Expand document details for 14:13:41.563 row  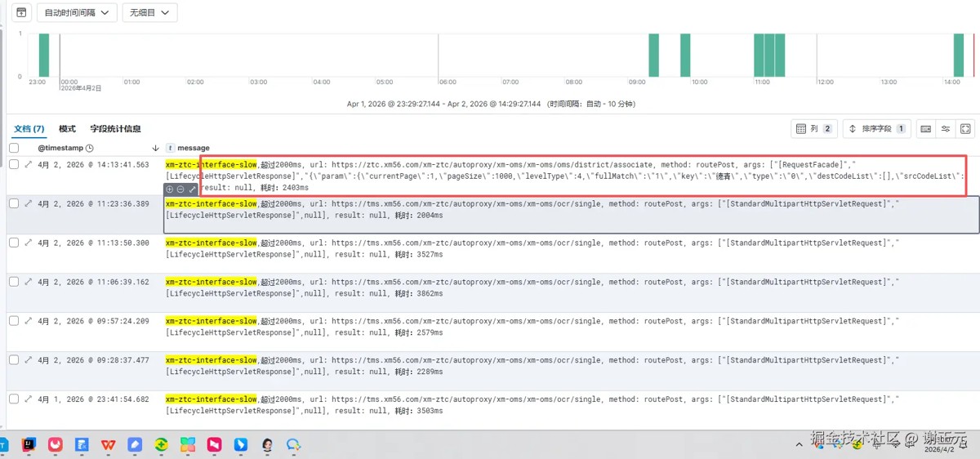(x=28, y=164)
